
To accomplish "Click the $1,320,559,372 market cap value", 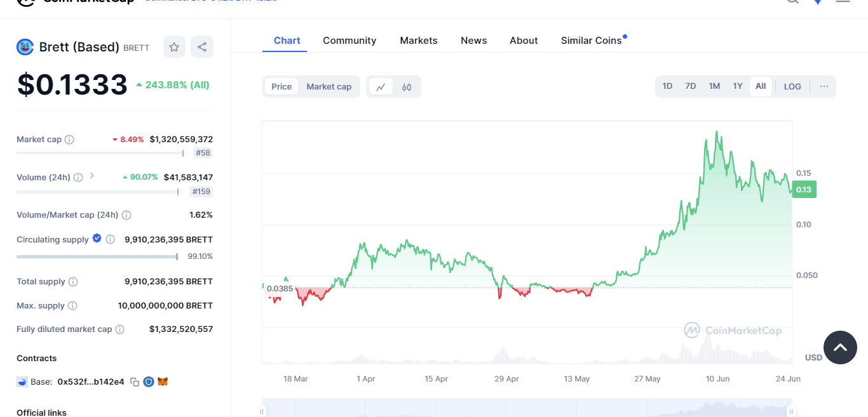I will (181, 140).
